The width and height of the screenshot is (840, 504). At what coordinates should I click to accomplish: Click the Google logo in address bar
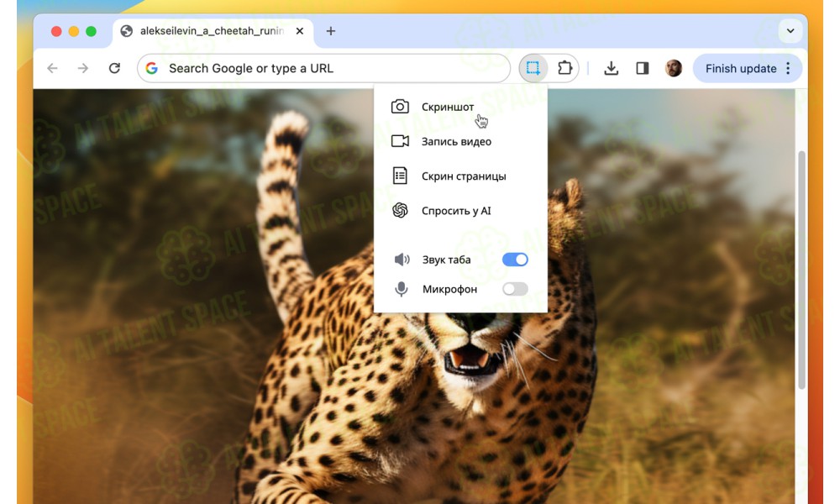pyautogui.click(x=152, y=68)
